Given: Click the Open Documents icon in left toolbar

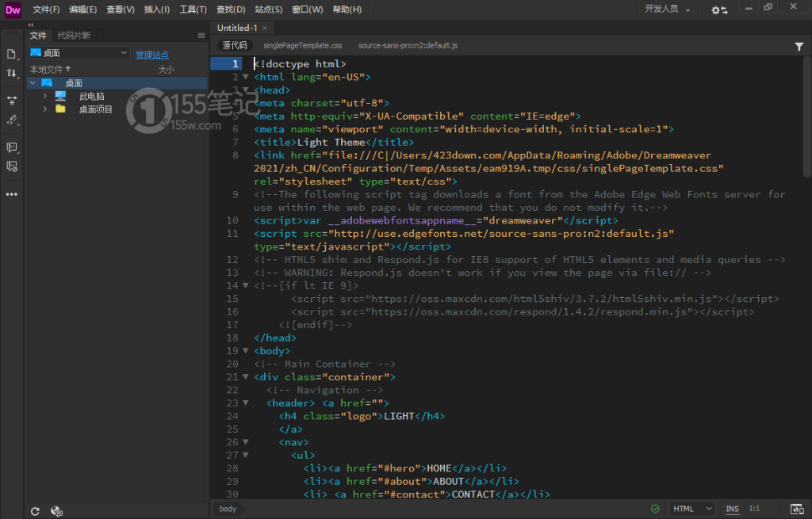Looking at the screenshot, I should pos(12,54).
